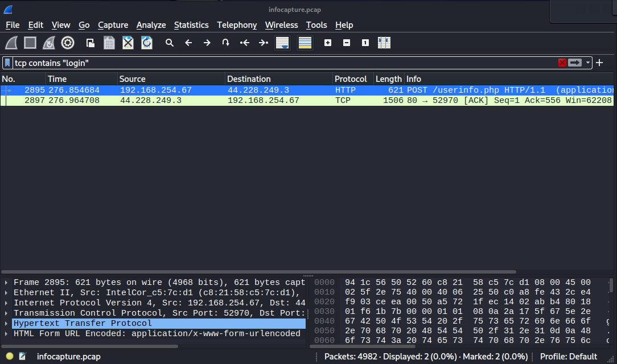Reload the capture file from the toolbar
This screenshot has width=617, height=364.
pyautogui.click(x=147, y=43)
